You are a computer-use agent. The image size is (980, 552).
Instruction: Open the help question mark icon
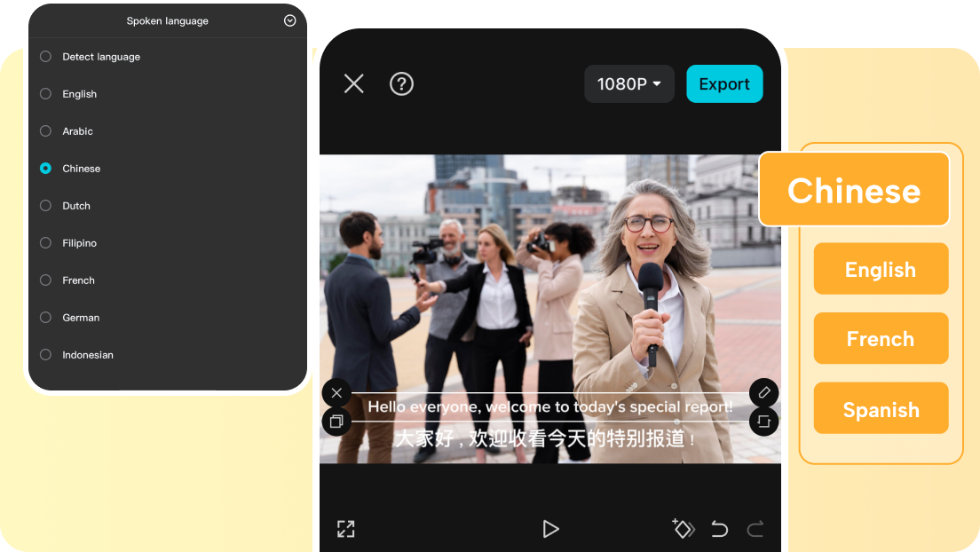401,83
